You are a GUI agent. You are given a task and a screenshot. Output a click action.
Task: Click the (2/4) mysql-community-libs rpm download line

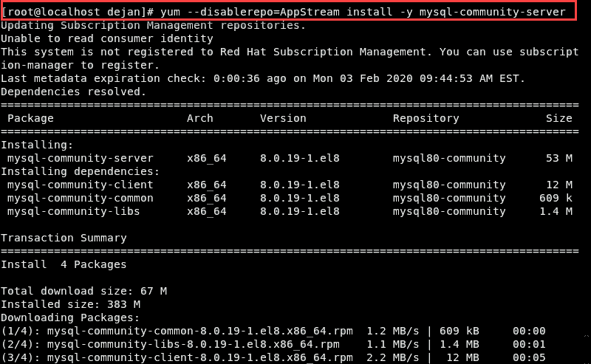pyautogui.click(x=273, y=344)
